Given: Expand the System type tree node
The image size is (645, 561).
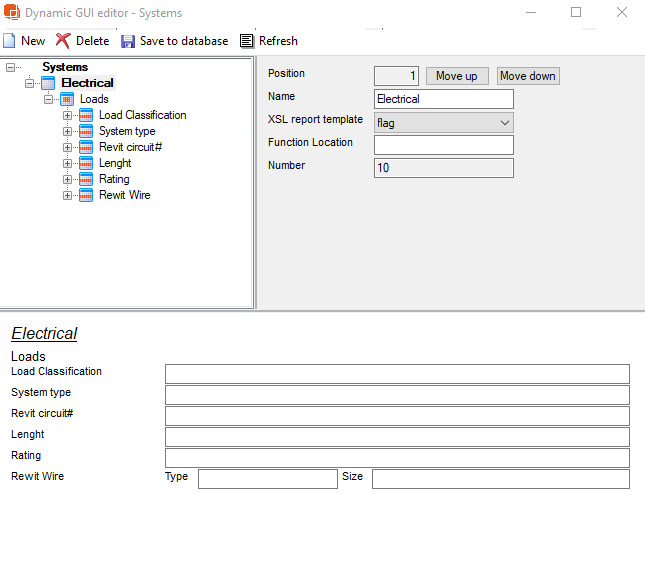Looking at the screenshot, I should click(68, 131).
